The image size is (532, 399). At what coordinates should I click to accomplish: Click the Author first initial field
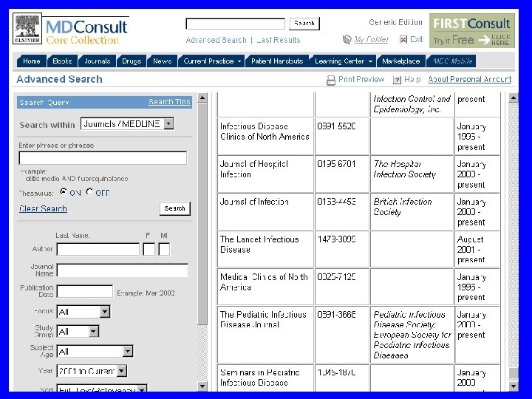149,250
